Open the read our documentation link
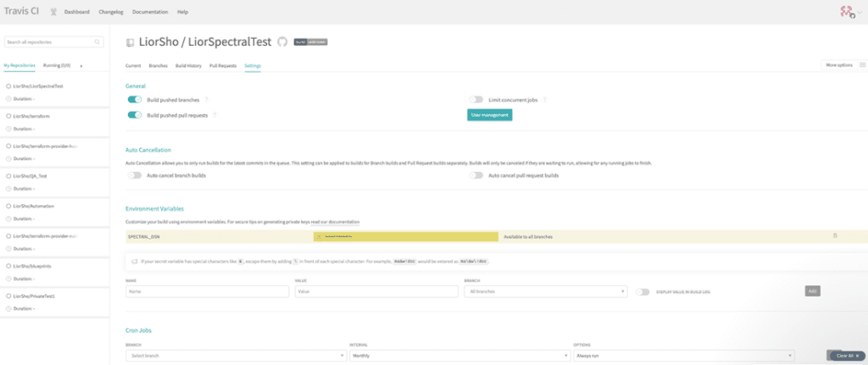 tap(335, 222)
